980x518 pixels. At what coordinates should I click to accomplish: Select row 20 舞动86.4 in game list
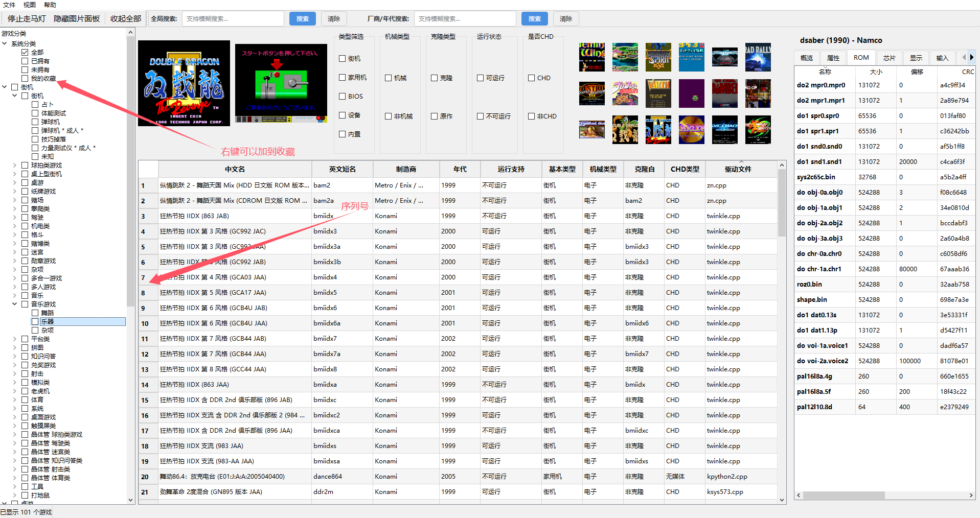[459, 477]
